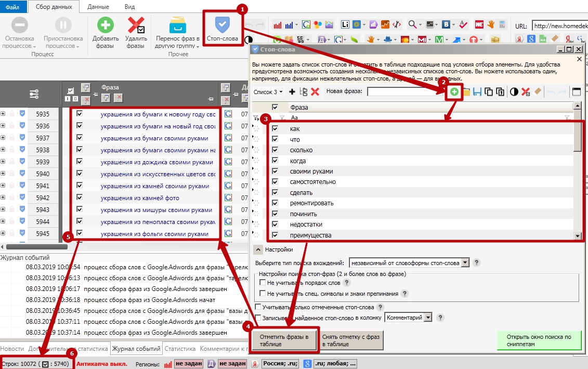Uncheck the 'ремонтировать' stop-word checkbox

pyautogui.click(x=275, y=203)
